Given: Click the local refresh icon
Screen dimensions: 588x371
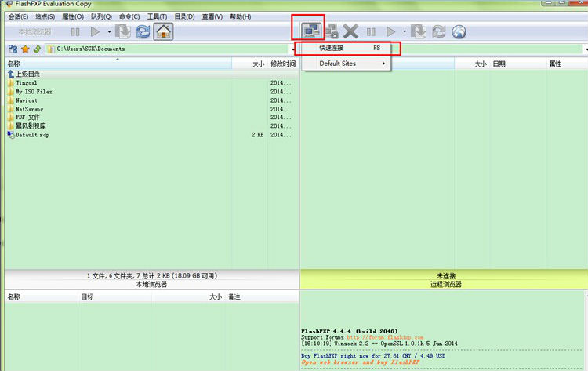Looking at the screenshot, I should click(x=143, y=32).
